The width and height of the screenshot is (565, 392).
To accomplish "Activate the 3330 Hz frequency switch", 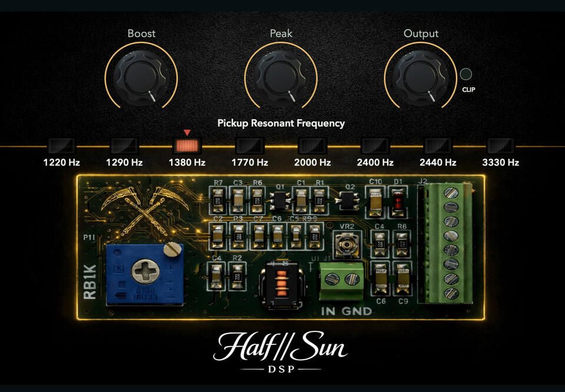I will coord(501,145).
